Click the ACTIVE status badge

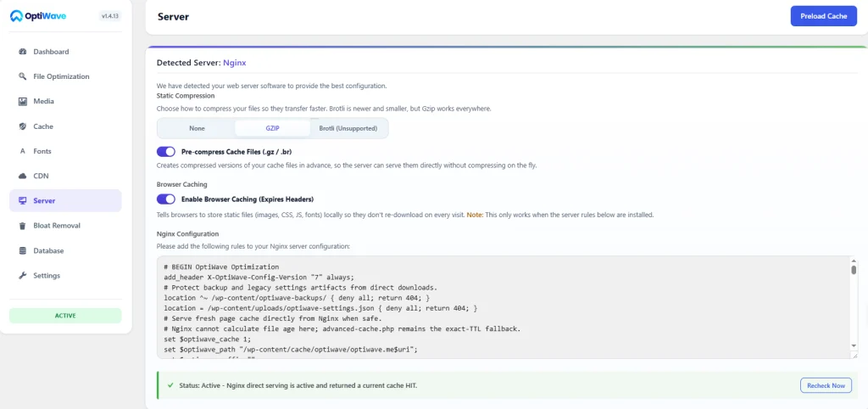coord(65,316)
